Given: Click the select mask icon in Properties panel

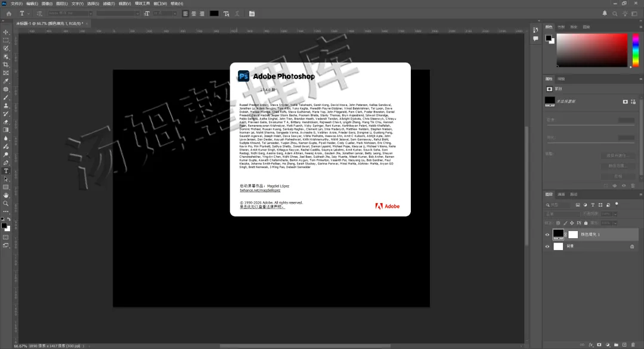Looking at the screenshot, I should coord(625,102).
